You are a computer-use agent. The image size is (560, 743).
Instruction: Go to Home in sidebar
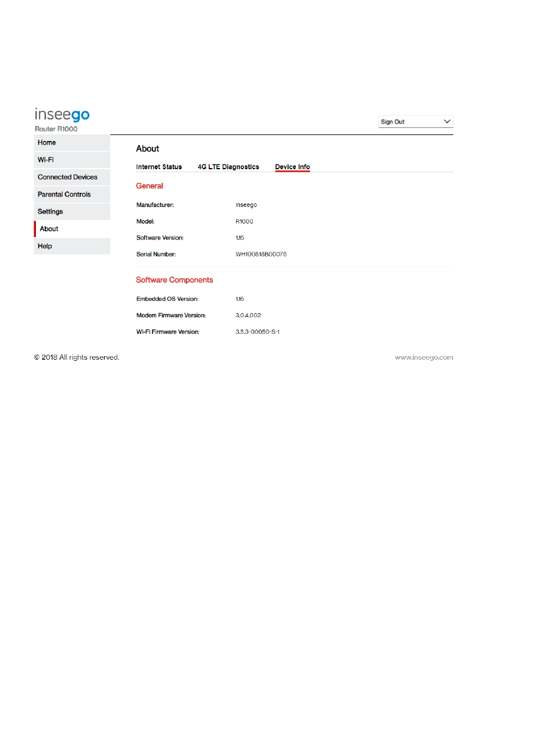[x=72, y=143]
